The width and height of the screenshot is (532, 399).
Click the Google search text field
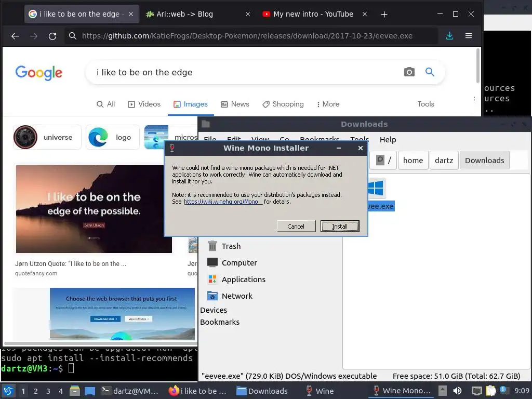point(244,72)
